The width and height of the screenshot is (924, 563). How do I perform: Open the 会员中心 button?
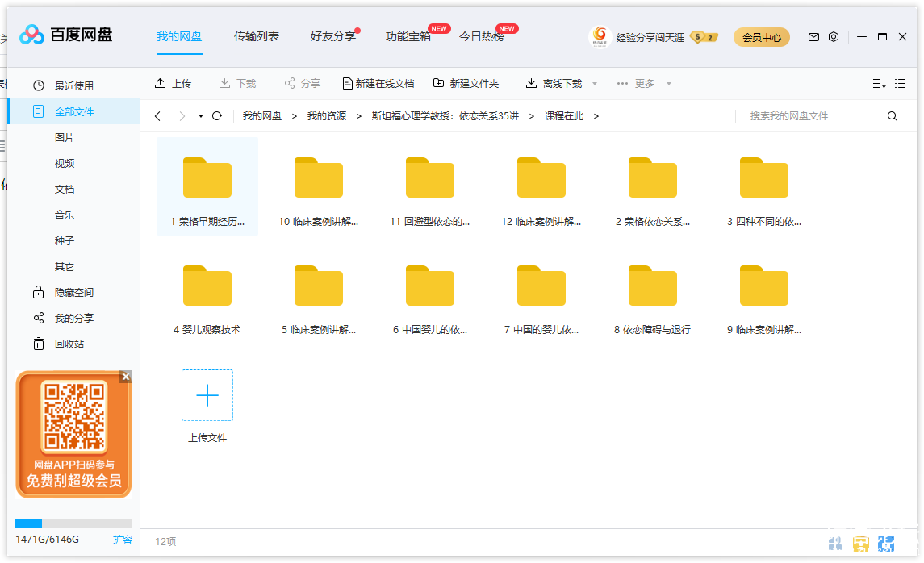pos(761,37)
